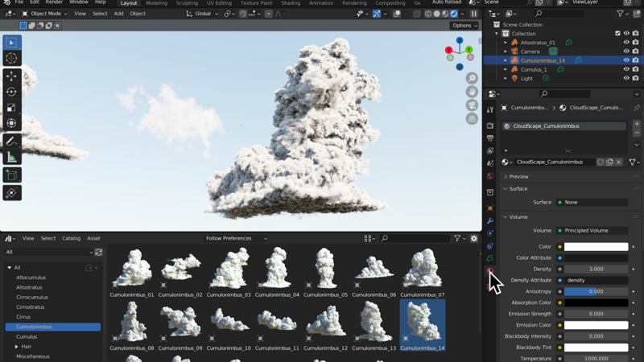644x362 pixels.
Task: Activate the Annotate tool
Action: pyautogui.click(x=11, y=142)
